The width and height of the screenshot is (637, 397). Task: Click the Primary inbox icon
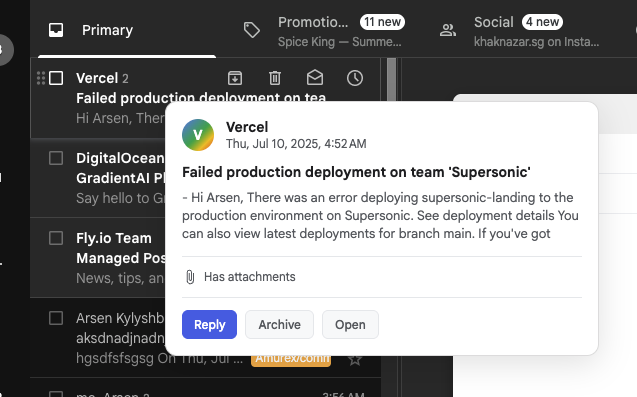coord(56,30)
